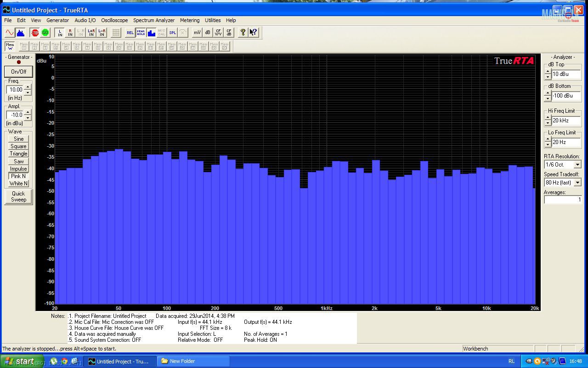This screenshot has width=588, height=368.
Task: Click the Mem 1 memory icon
Action: pos(24,46)
